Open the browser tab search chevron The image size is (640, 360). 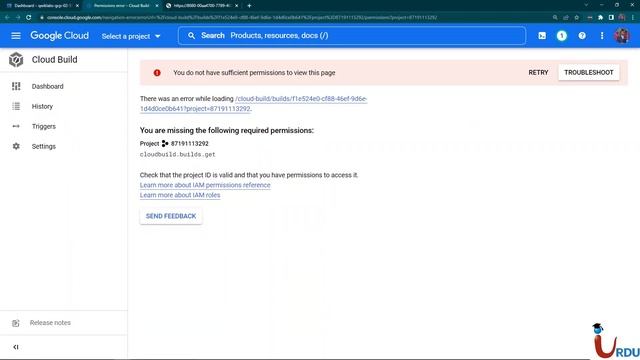tap(586, 5)
